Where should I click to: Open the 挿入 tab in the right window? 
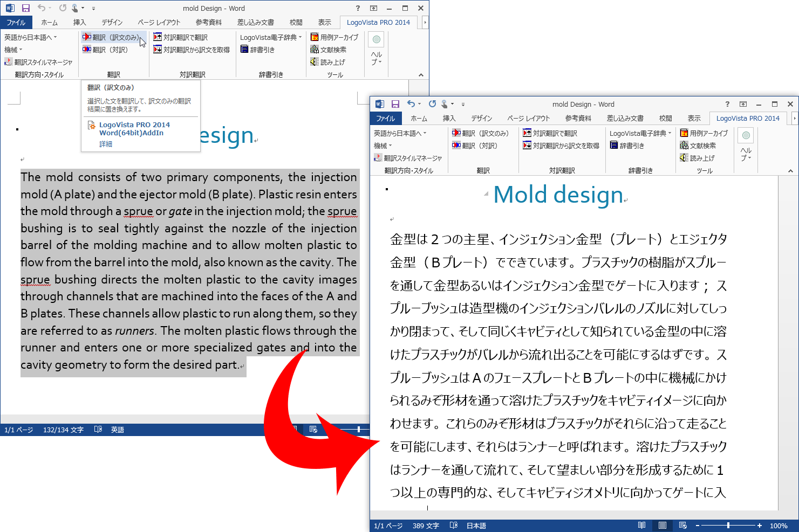pyautogui.click(x=449, y=119)
